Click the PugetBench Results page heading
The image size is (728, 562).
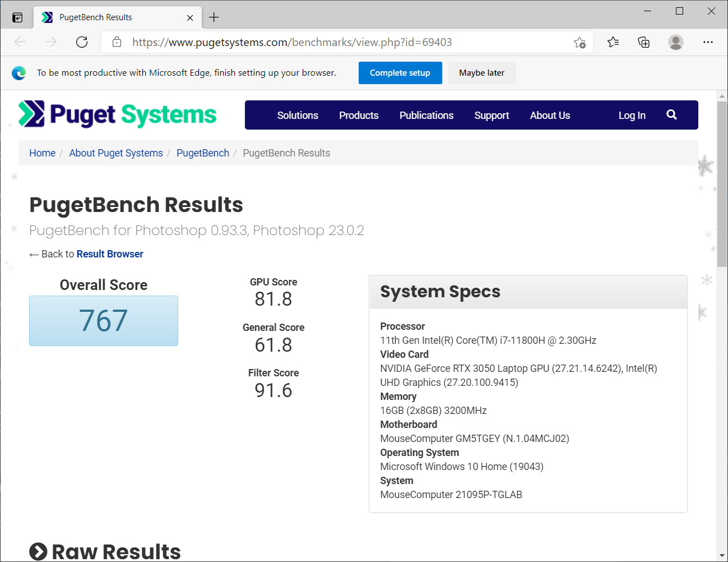click(x=136, y=205)
